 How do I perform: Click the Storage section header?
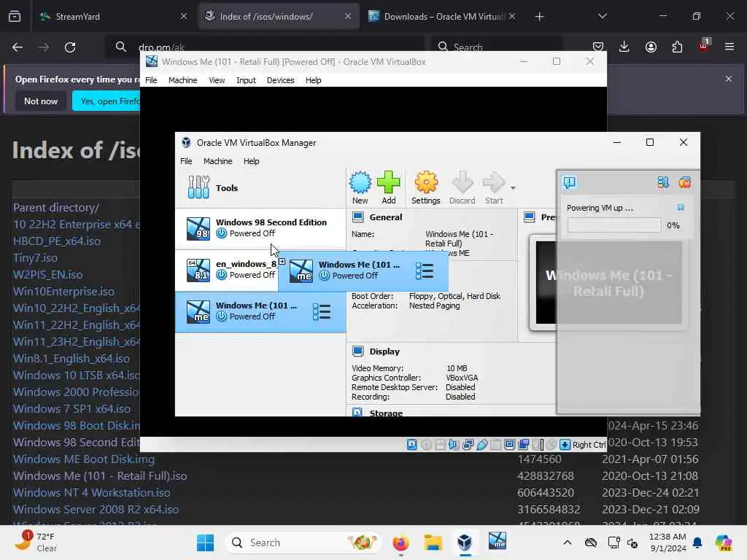[x=385, y=413]
